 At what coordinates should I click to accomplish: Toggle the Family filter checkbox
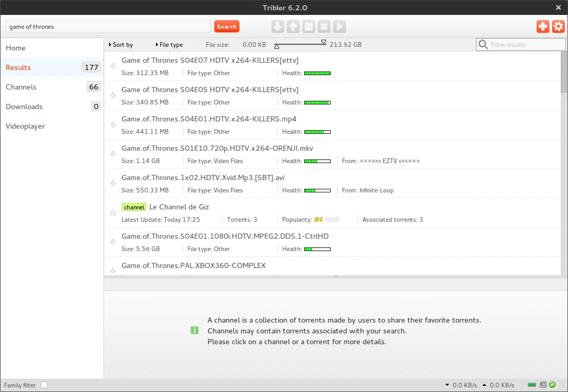pos(44,385)
